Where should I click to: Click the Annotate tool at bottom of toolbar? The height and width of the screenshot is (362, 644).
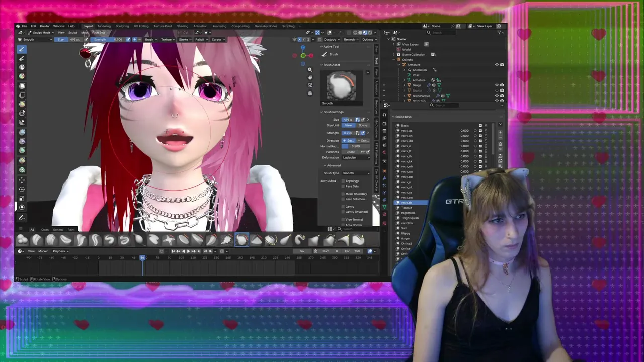pyautogui.click(x=21, y=217)
